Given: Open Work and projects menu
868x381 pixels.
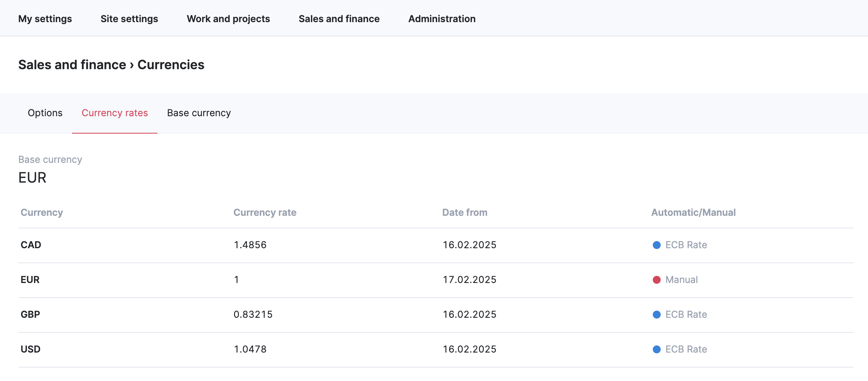Looking at the screenshot, I should (228, 19).
